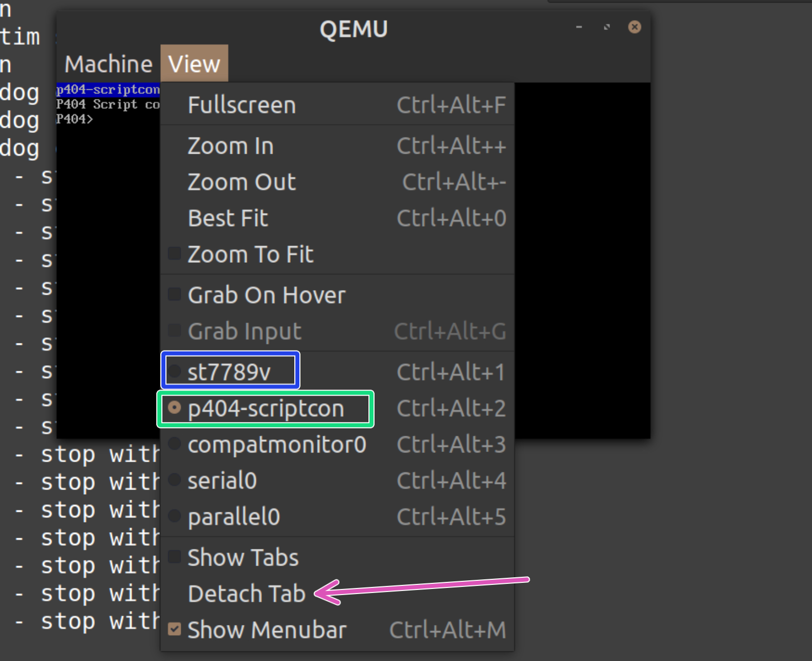The image size is (812, 661).
Task: Select Zoom Out menu entry
Action: [337, 182]
